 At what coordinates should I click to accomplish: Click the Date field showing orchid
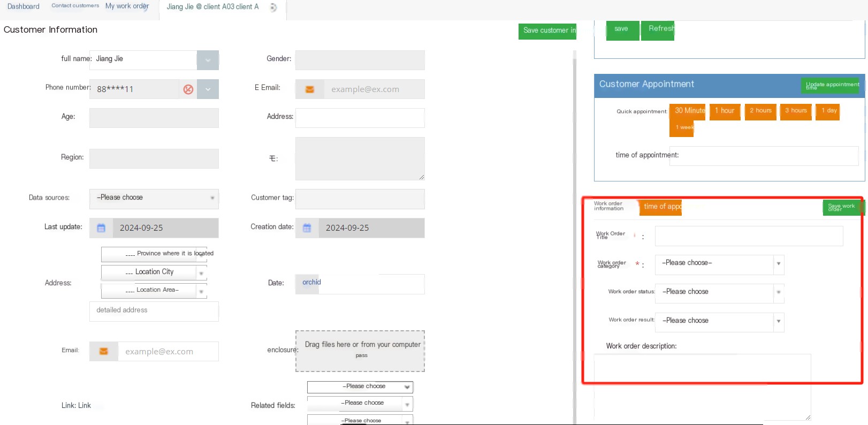tap(360, 284)
